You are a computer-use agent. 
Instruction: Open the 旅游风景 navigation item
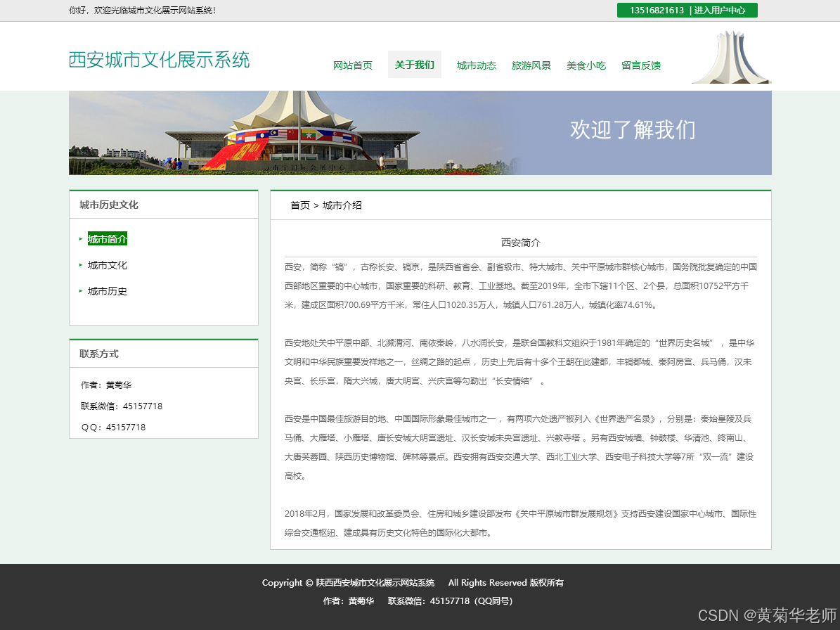pos(531,65)
